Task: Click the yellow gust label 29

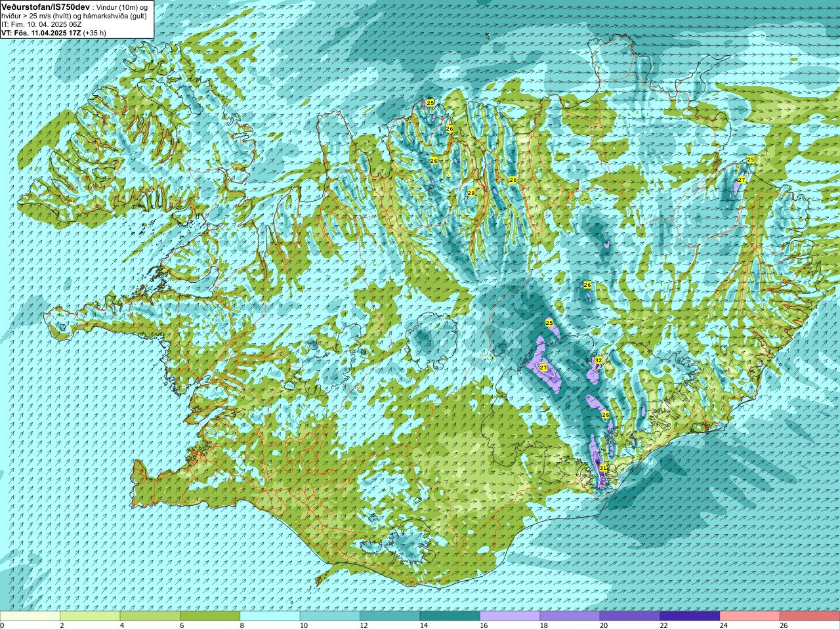Action: click(471, 193)
